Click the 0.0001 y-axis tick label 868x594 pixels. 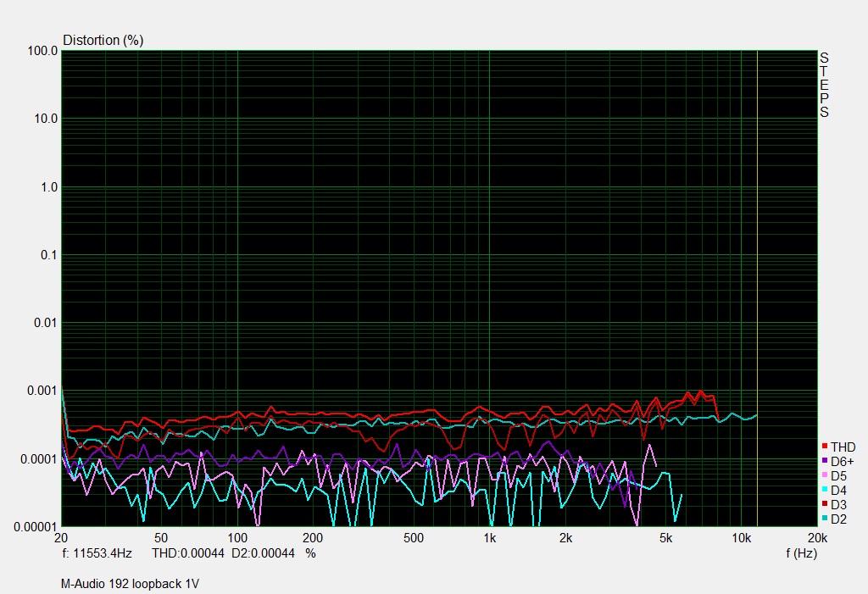[39, 459]
